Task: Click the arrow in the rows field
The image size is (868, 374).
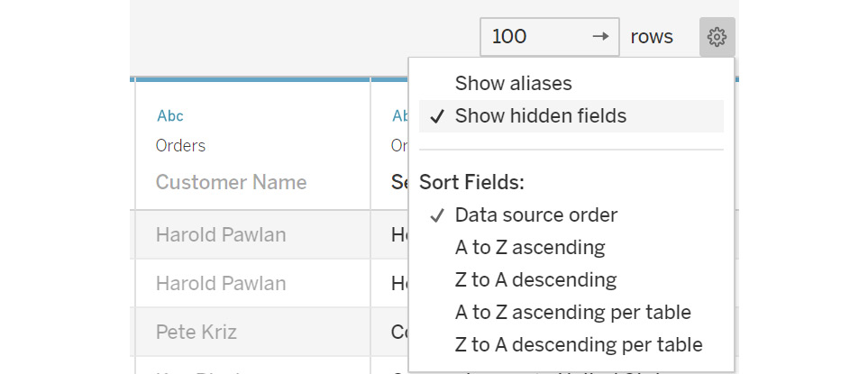Action: tap(600, 37)
